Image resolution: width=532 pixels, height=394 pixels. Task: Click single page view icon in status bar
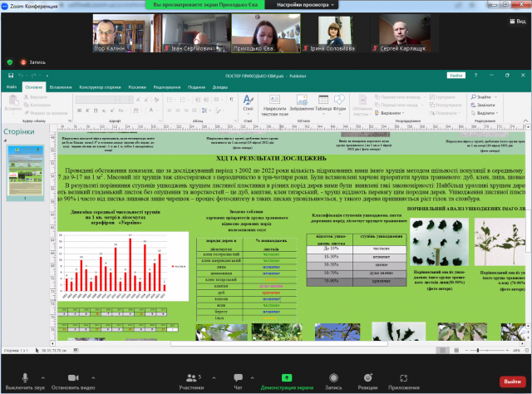click(442, 350)
